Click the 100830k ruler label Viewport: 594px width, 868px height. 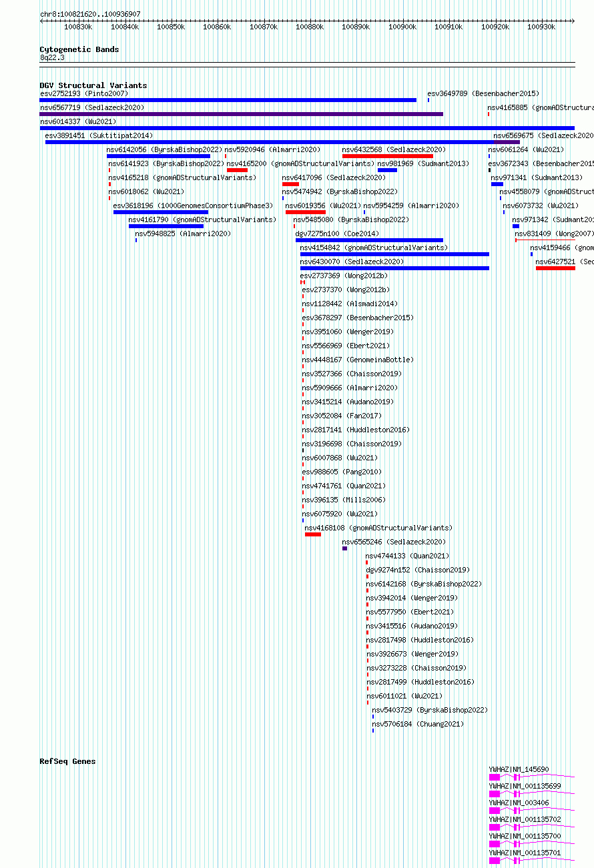[x=78, y=27]
